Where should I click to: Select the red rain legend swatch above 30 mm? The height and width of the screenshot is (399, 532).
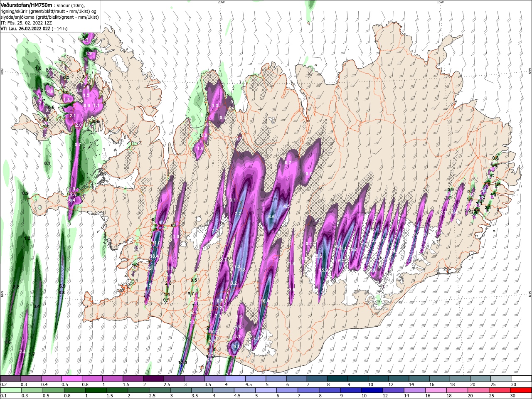click(x=521, y=390)
